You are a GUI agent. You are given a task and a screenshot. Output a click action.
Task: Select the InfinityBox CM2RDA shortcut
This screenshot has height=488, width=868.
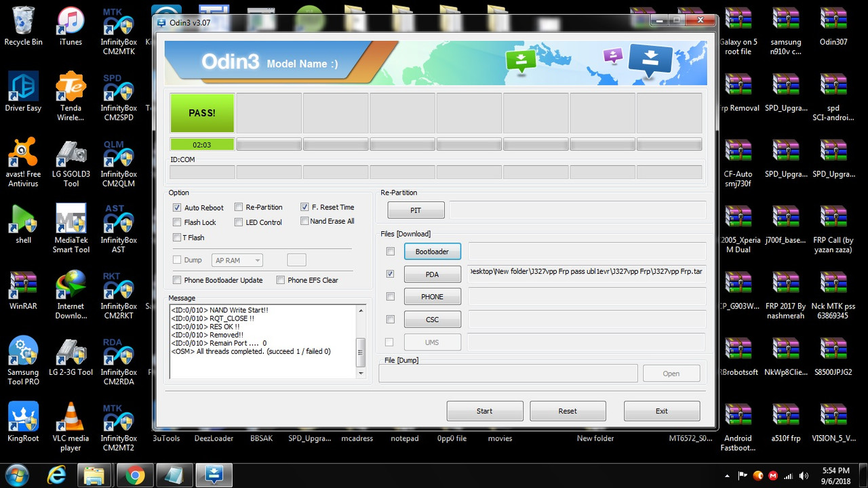119,362
